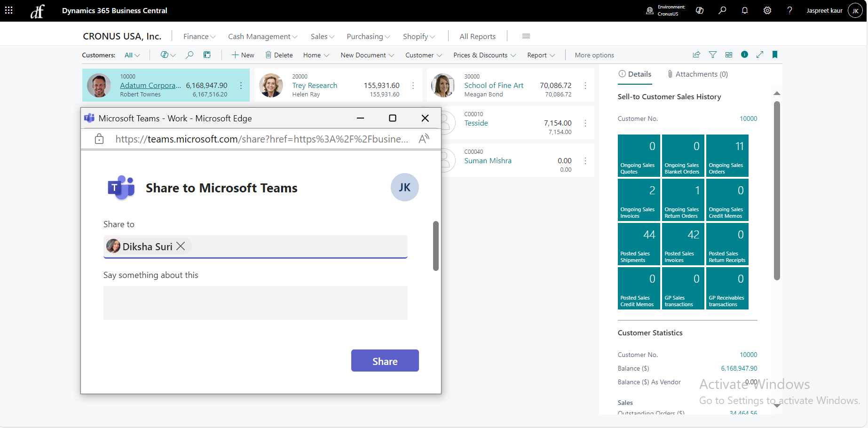This screenshot has width=868, height=428.
Task: Remove Diksha Suri from the recipients
Action: point(181,246)
